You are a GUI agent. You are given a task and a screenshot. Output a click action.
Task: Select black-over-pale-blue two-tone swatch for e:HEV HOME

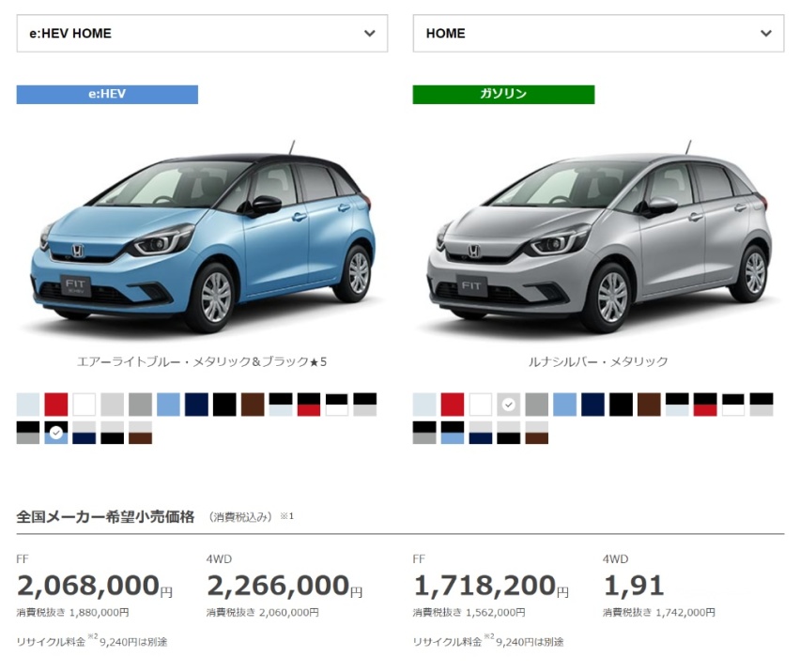coord(281,405)
